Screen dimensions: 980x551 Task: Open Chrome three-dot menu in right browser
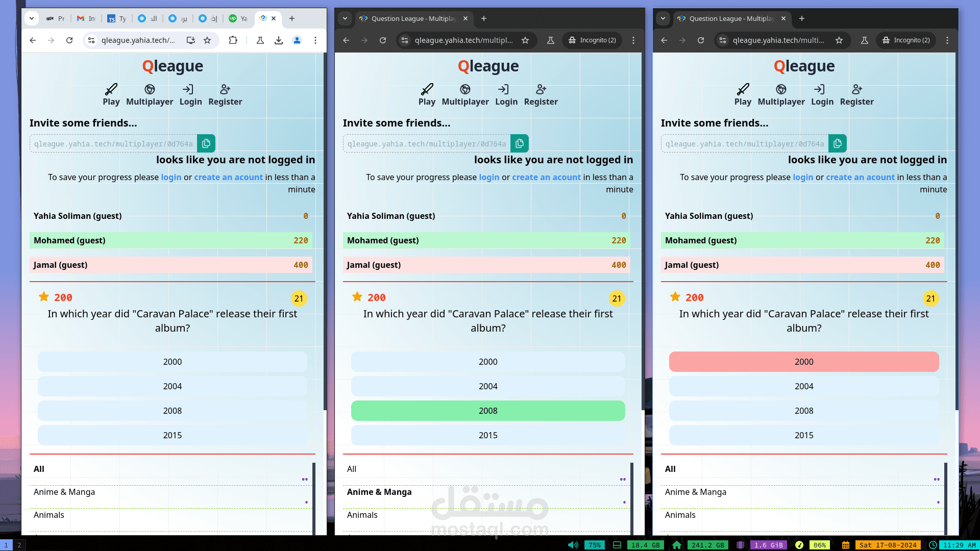947,40
